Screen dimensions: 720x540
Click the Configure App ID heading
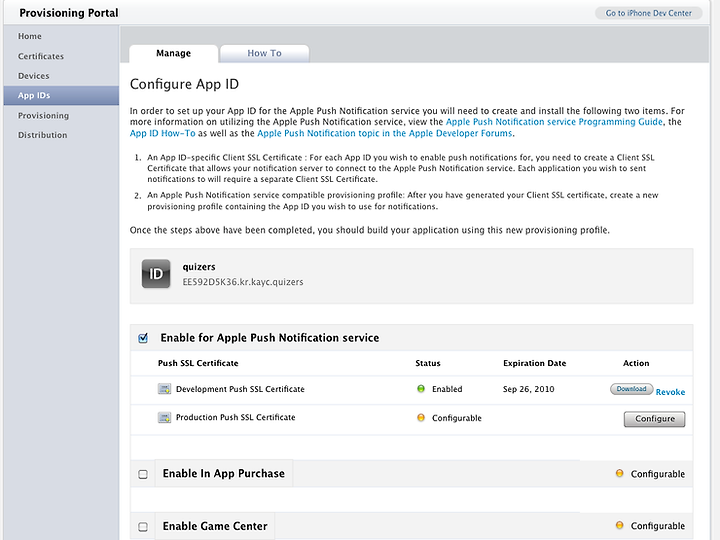[184, 84]
